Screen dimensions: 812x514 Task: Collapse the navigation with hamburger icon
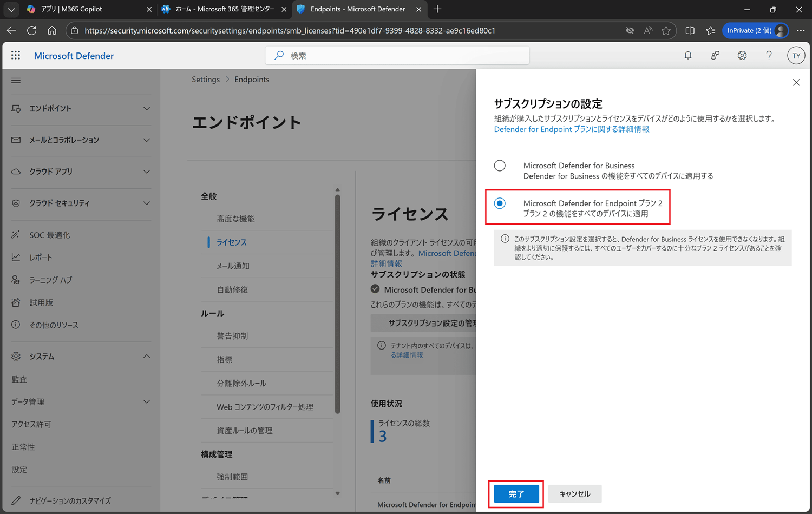pyautogui.click(x=16, y=80)
